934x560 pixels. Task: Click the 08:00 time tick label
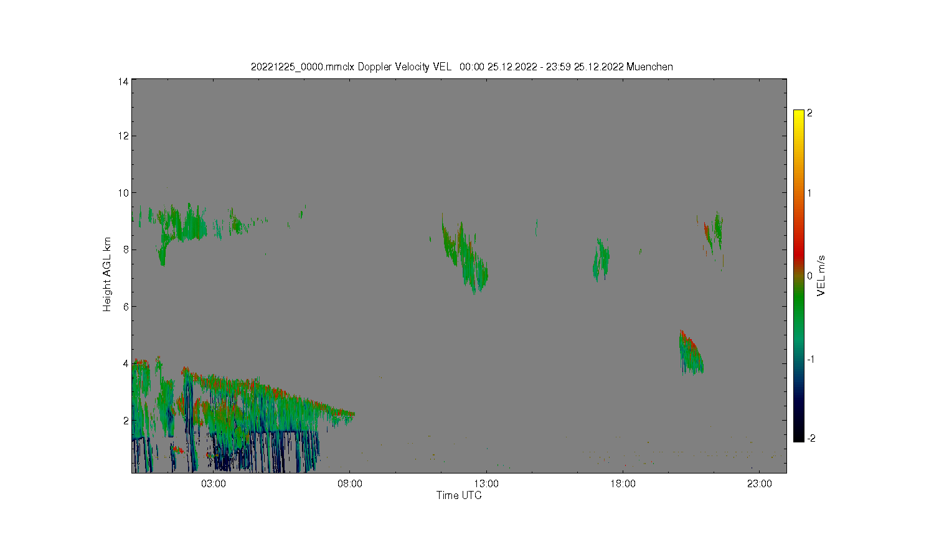pos(350,483)
